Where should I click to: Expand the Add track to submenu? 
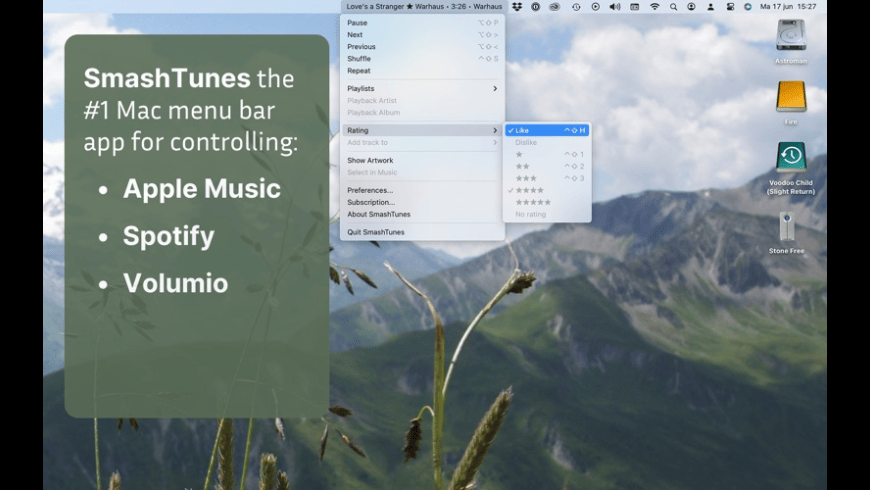(x=422, y=143)
